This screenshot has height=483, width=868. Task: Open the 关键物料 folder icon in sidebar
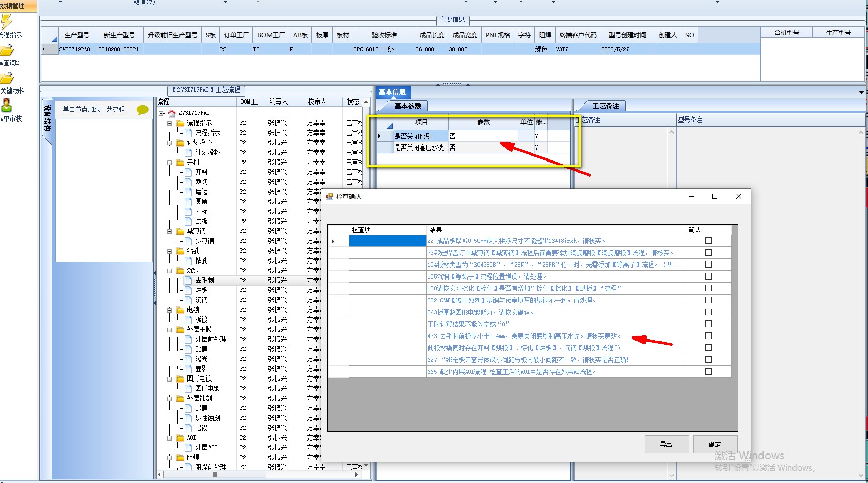pyautogui.click(x=7, y=79)
